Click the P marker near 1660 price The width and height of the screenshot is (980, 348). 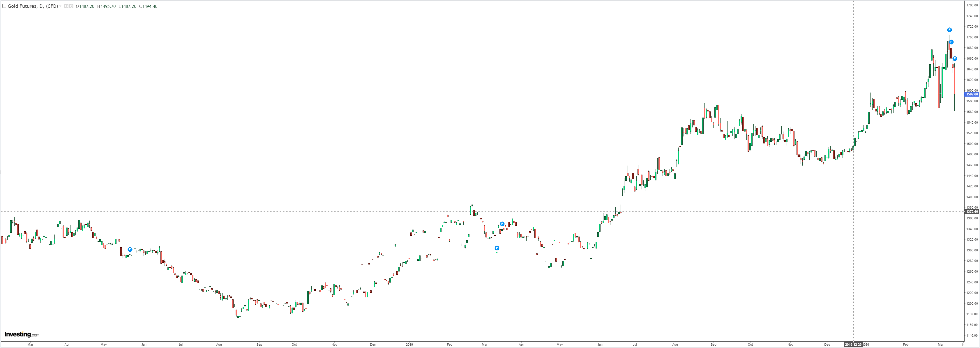click(x=954, y=58)
